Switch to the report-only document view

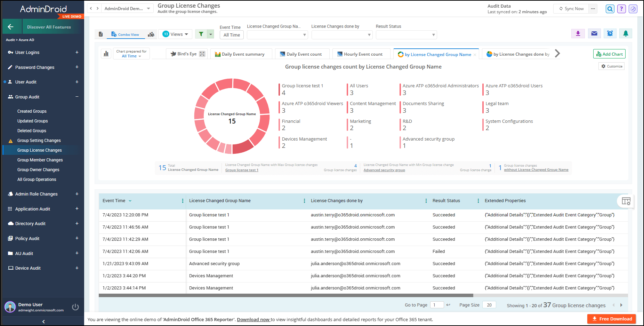click(101, 34)
